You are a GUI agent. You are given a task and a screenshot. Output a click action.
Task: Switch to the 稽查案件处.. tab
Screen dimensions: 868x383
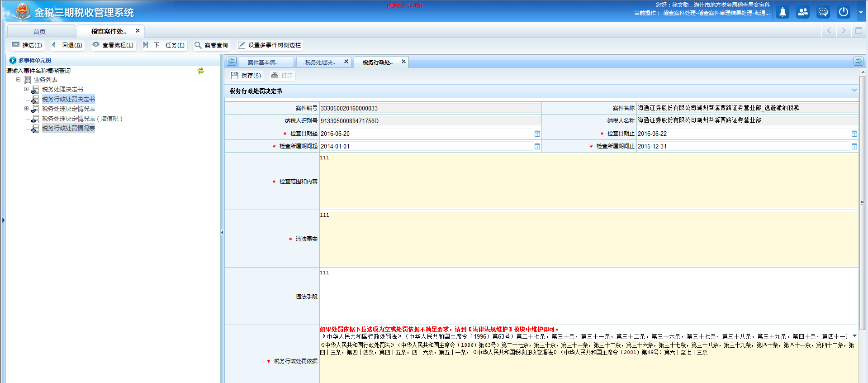pos(109,31)
